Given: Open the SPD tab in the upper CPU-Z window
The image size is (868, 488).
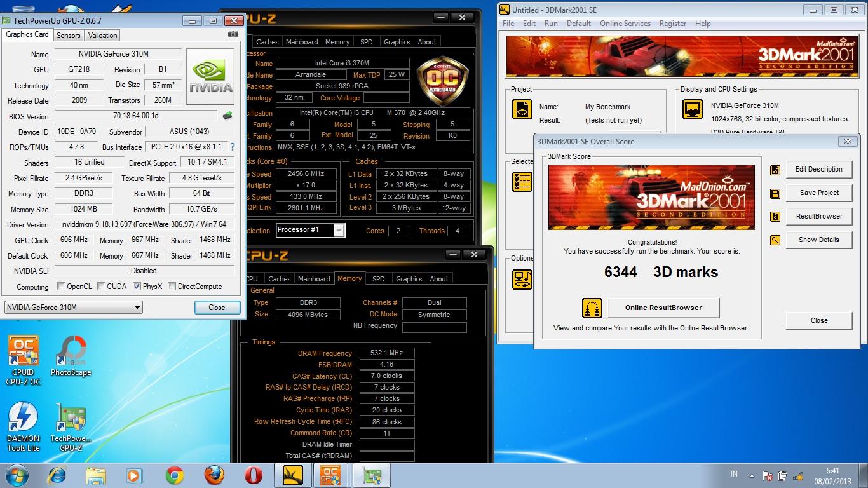Looking at the screenshot, I should click(367, 42).
